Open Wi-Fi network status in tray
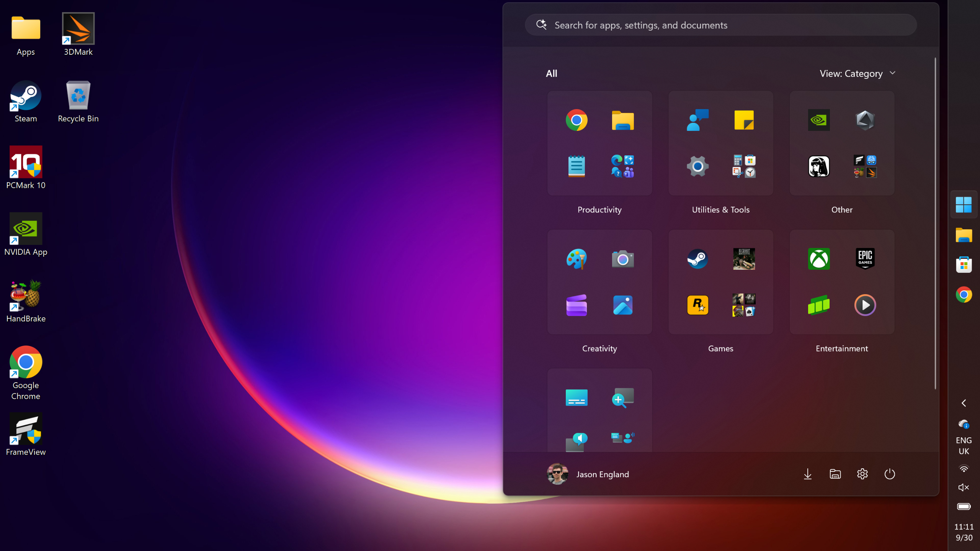The image size is (980, 551). pyautogui.click(x=964, y=469)
